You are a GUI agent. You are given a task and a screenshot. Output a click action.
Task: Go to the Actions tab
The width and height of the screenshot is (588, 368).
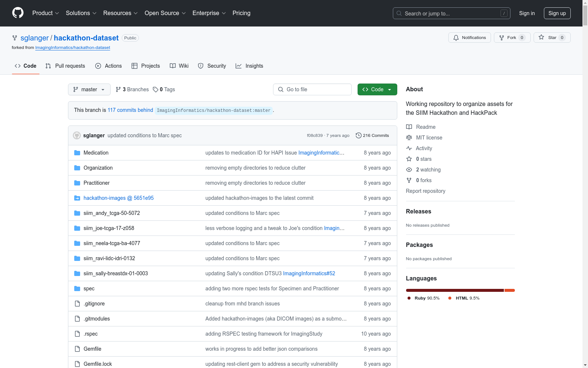108,66
